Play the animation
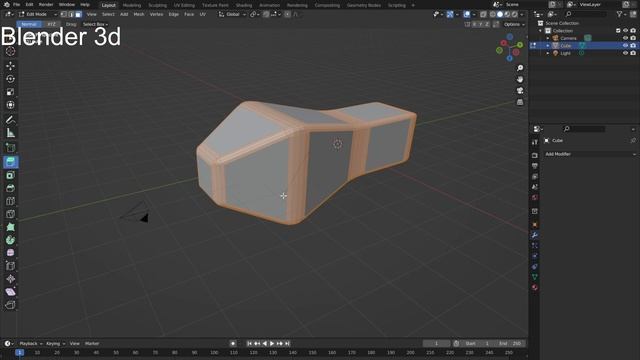 pyautogui.click(x=272, y=344)
